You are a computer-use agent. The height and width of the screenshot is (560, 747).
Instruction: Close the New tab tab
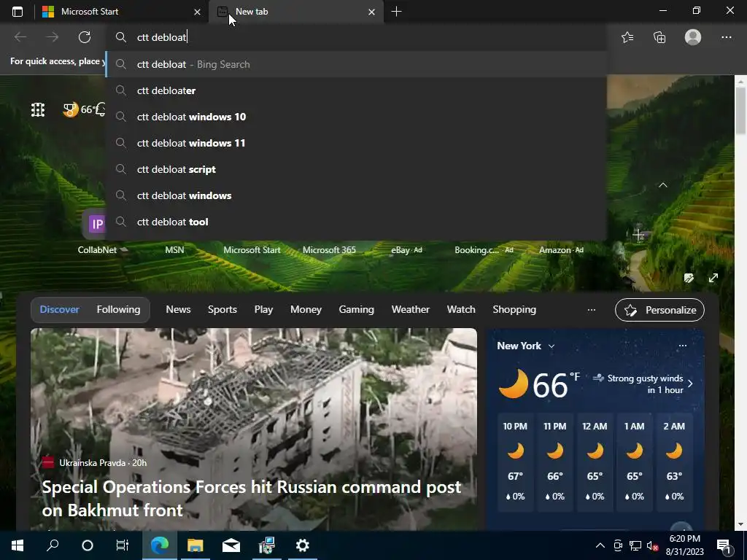[371, 12]
